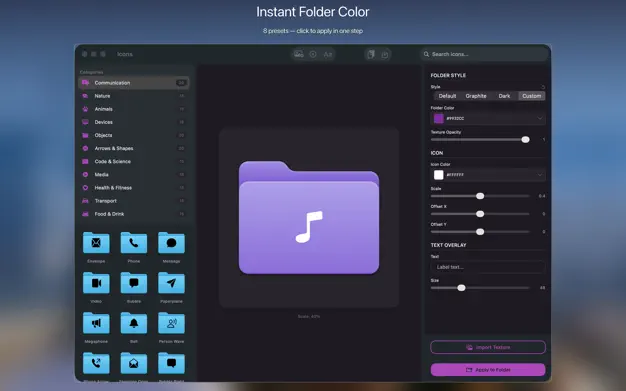Image resolution: width=626 pixels, height=391 pixels.
Task: Choose the Video camera folder icon
Action: [x=96, y=283]
